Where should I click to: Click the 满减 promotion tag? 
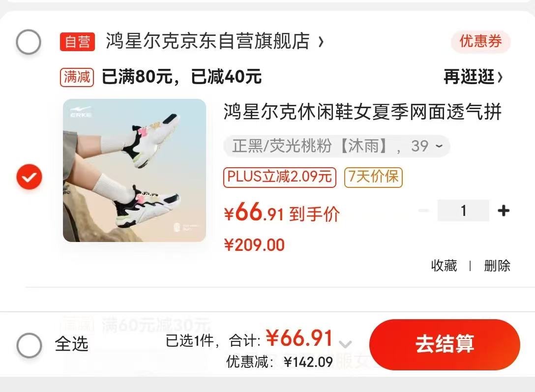77,77
